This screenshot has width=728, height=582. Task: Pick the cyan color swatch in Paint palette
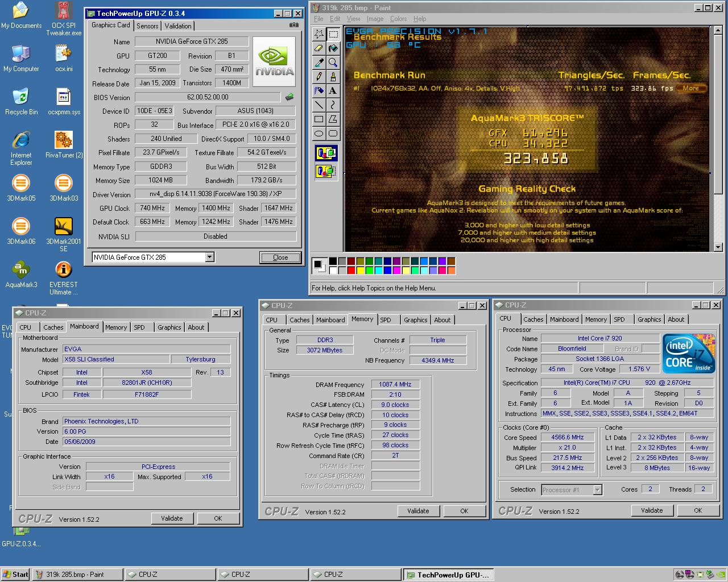(x=378, y=270)
